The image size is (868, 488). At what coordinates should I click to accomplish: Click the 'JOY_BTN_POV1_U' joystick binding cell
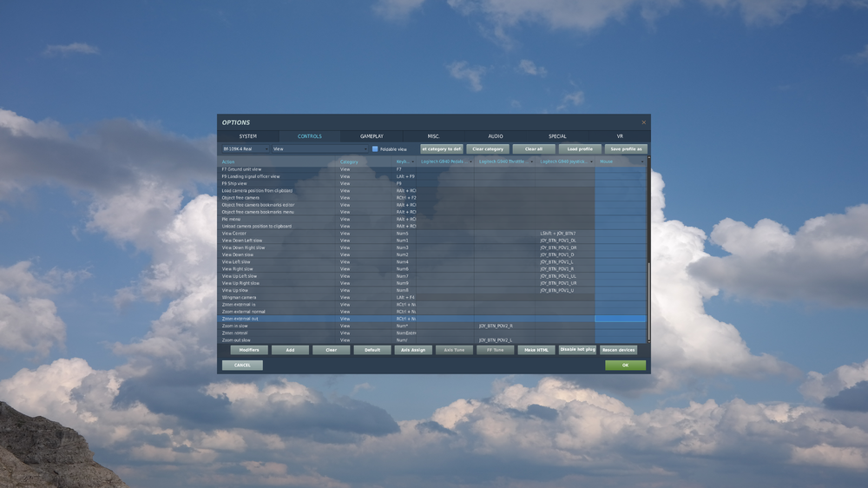click(565, 290)
